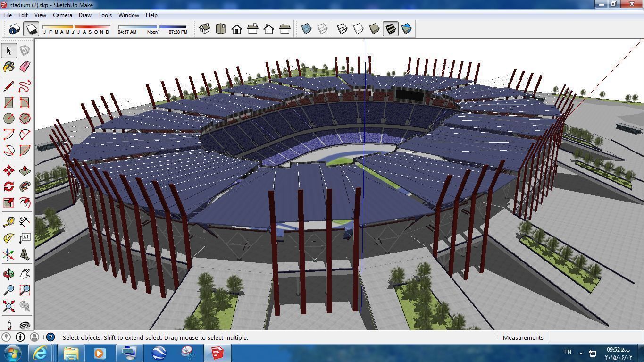Viewport: 644px width, 362px height.
Task: Select the Offset tool
Action: point(25,202)
